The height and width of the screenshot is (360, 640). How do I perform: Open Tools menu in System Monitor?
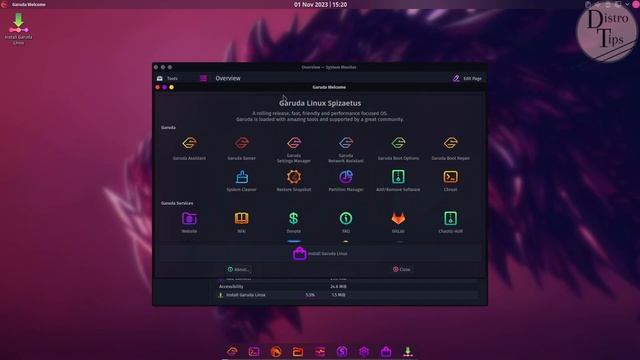(167, 78)
